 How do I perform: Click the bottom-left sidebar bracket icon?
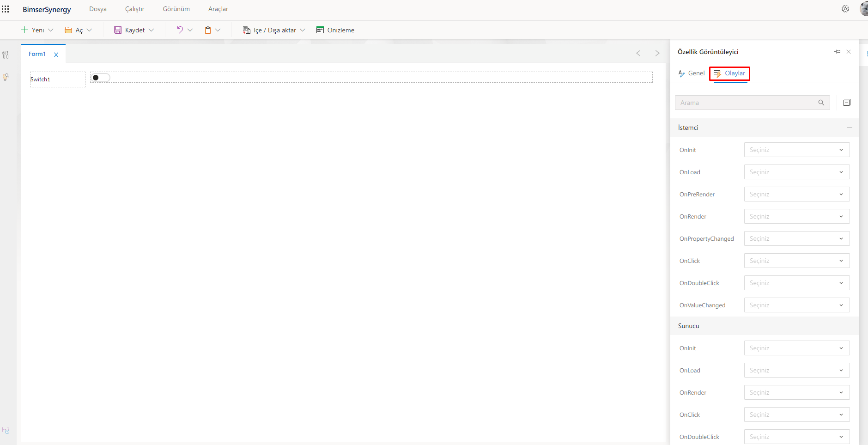6,430
